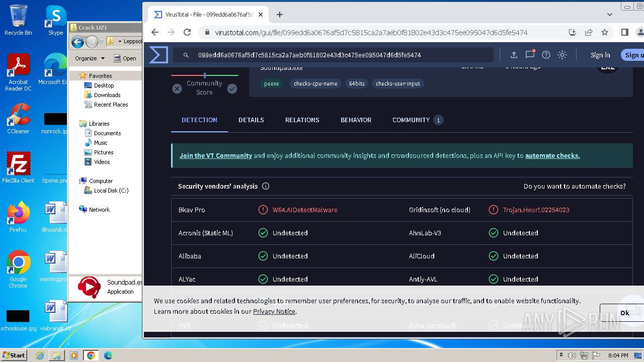Select Network in Explorer navigation pane
The height and width of the screenshot is (362, 644).
[99, 210]
